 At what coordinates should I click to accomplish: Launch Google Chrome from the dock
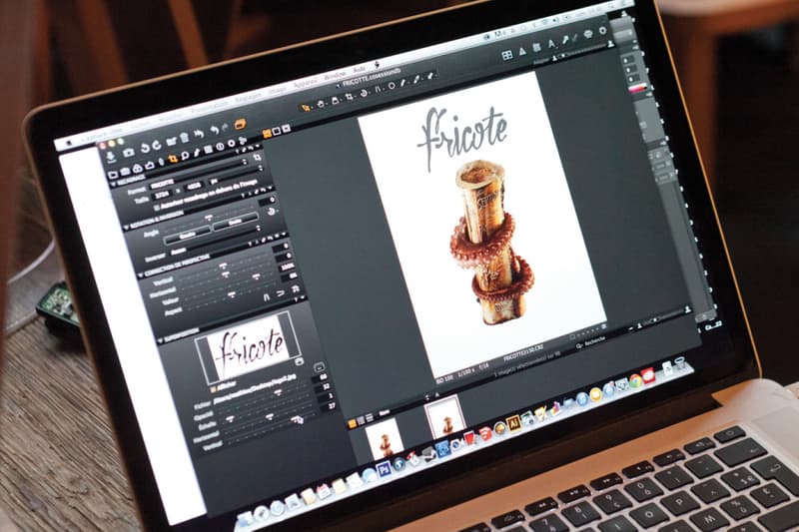tap(635, 380)
